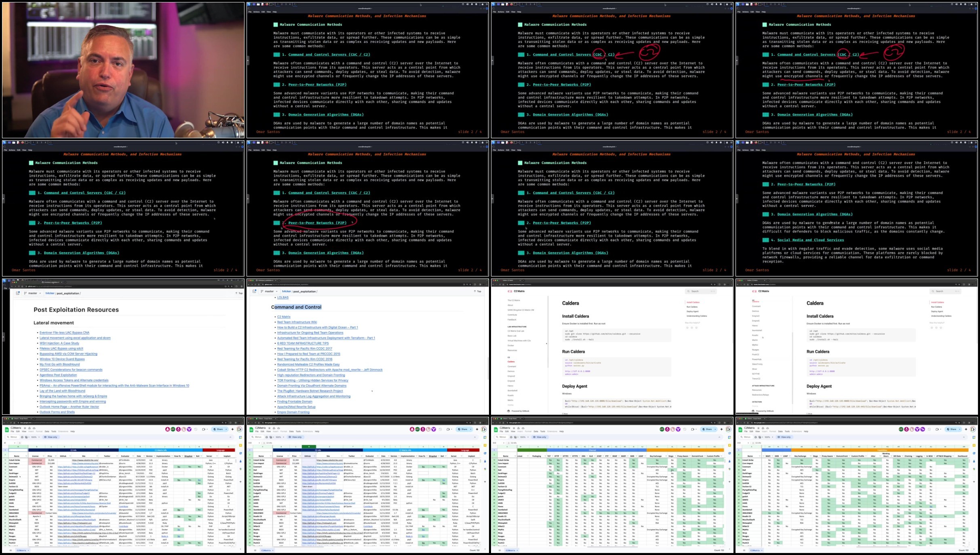Open the 100% zoom dropdown in the A1-selected Sheets frame
Image resolution: width=980 pixels, height=555 pixels.
(x=35, y=437)
